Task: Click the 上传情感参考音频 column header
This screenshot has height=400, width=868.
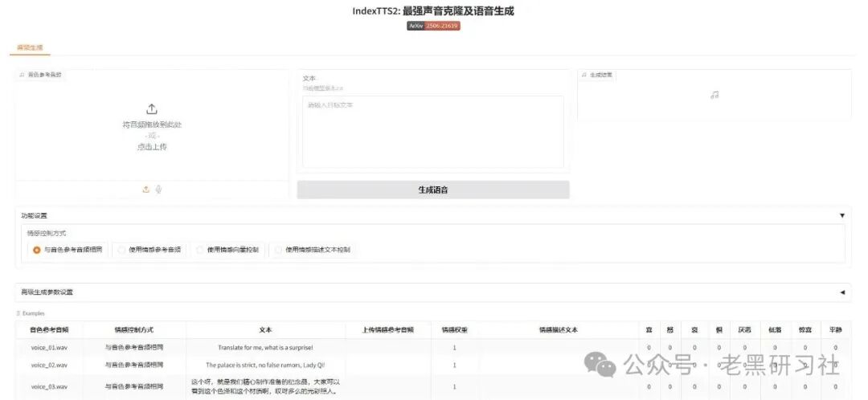Action: [x=388, y=330]
